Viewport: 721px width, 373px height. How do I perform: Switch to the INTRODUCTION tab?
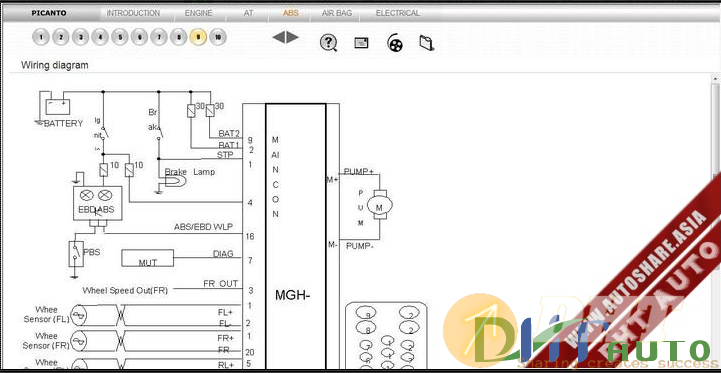point(133,13)
